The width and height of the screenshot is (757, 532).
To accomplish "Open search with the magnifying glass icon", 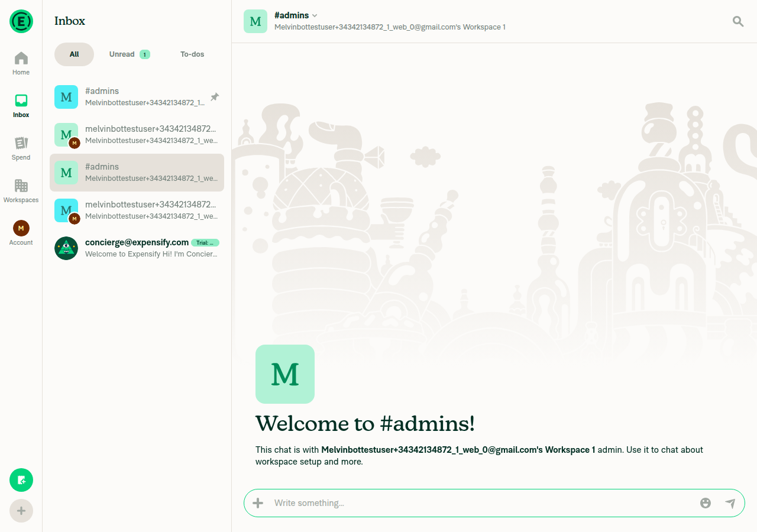I will tap(738, 21).
